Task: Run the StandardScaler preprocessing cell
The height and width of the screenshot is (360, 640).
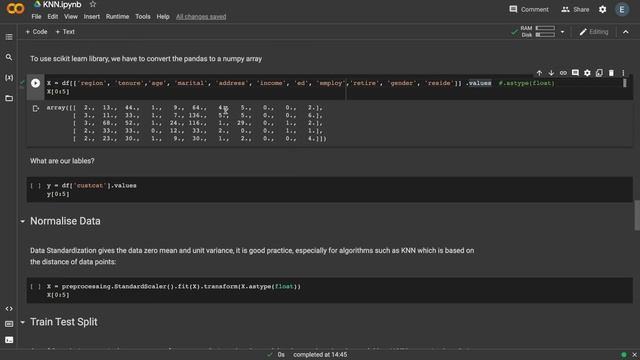Action: (x=36, y=287)
